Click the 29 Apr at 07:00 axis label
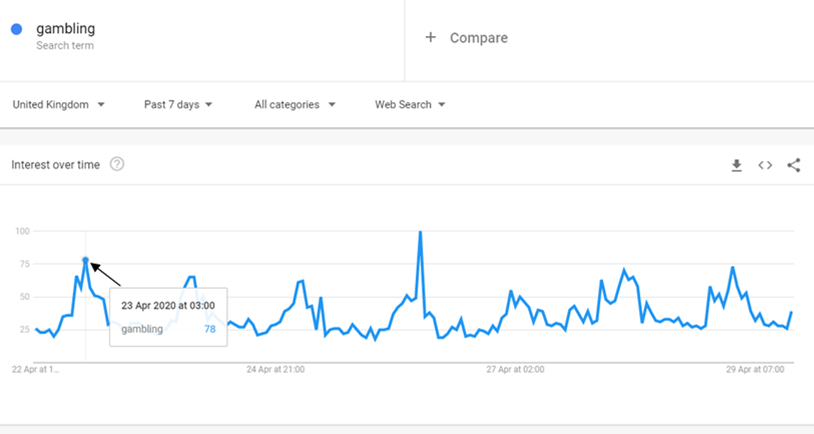Image resolution: width=814 pixels, height=434 pixels. pyautogui.click(x=755, y=370)
